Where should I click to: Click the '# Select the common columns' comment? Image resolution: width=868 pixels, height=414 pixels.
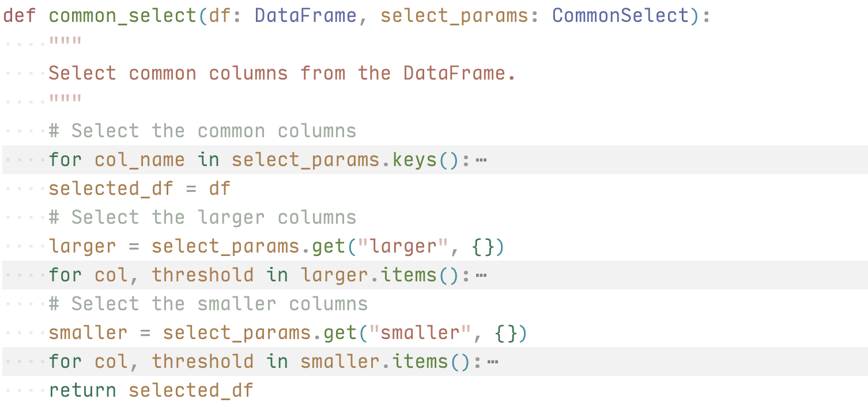click(x=202, y=131)
